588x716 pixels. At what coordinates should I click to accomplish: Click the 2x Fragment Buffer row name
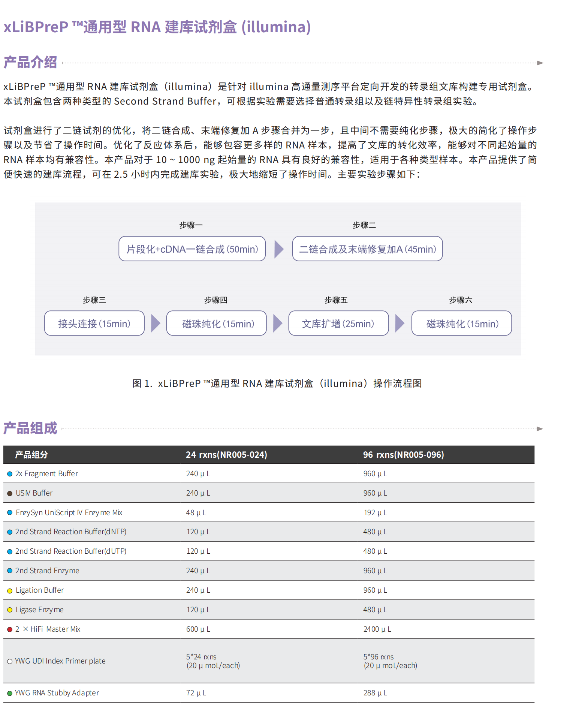[46, 474]
